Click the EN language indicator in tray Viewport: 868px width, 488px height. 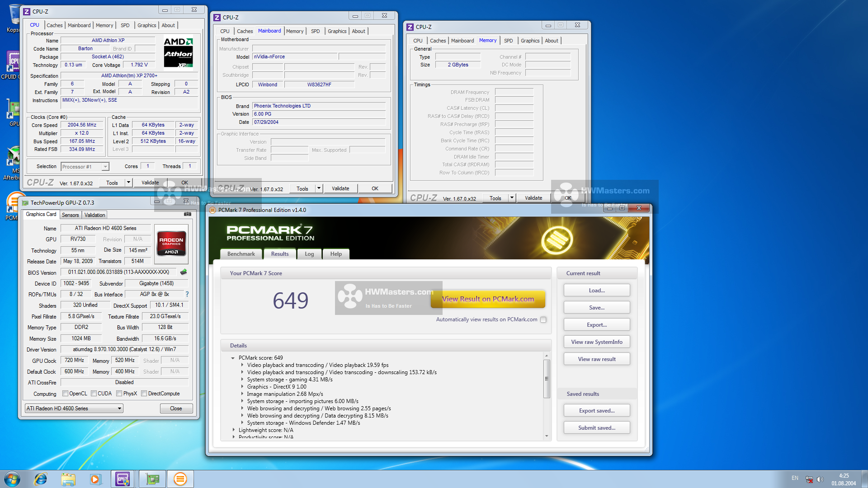pyautogui.click(x=795, y=478)
